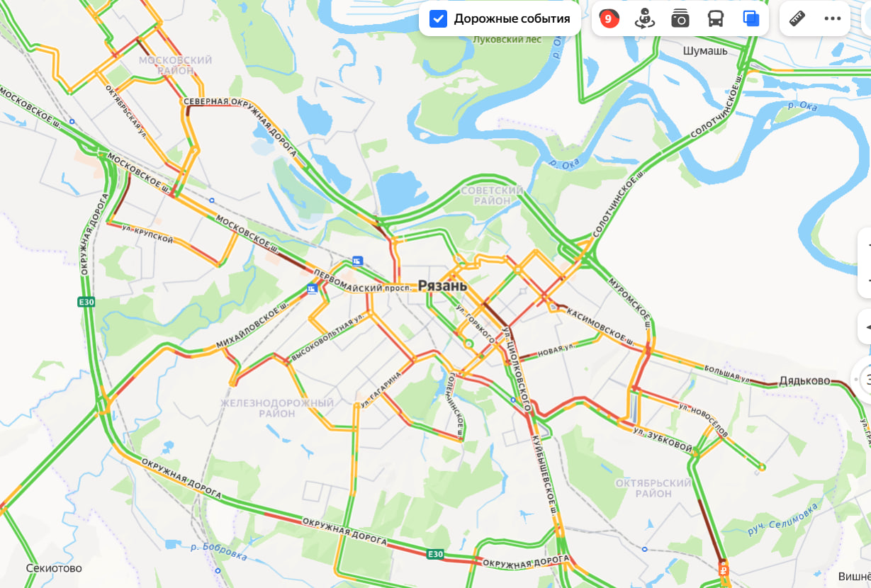Viewport: 871px width, 588px height.
Task: Click the Рязань city label
Action: point(442,286)
